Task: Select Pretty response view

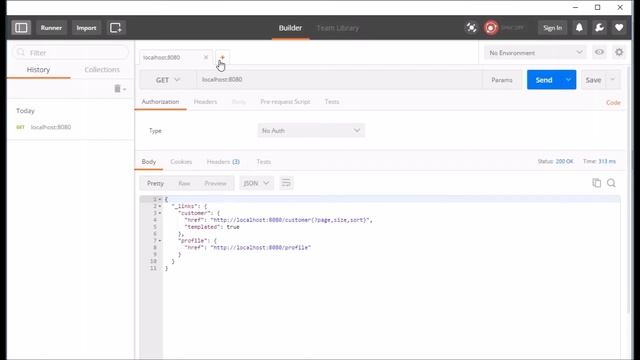Action: click(156, 183)
